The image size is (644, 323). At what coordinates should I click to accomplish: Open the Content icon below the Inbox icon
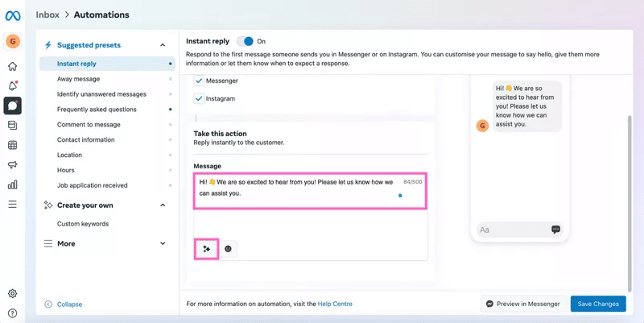point(13,126)
